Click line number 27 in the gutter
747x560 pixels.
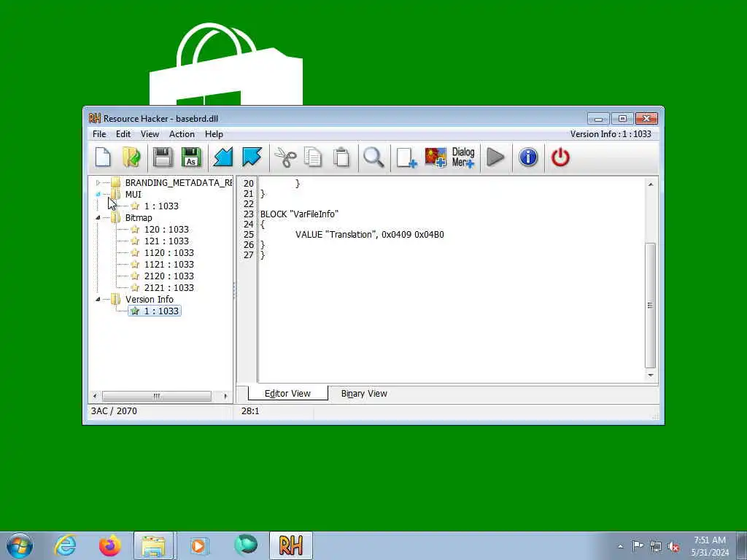click(248, 255)
